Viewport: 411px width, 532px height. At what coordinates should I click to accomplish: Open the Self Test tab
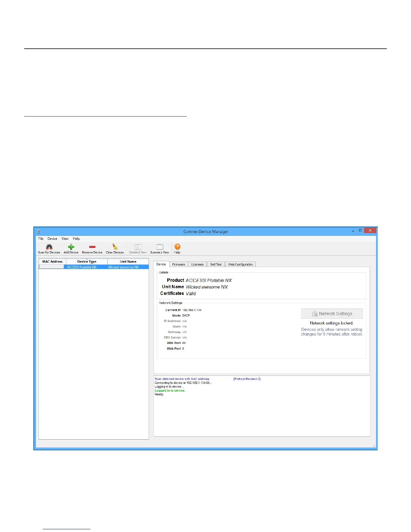[216, 265]
